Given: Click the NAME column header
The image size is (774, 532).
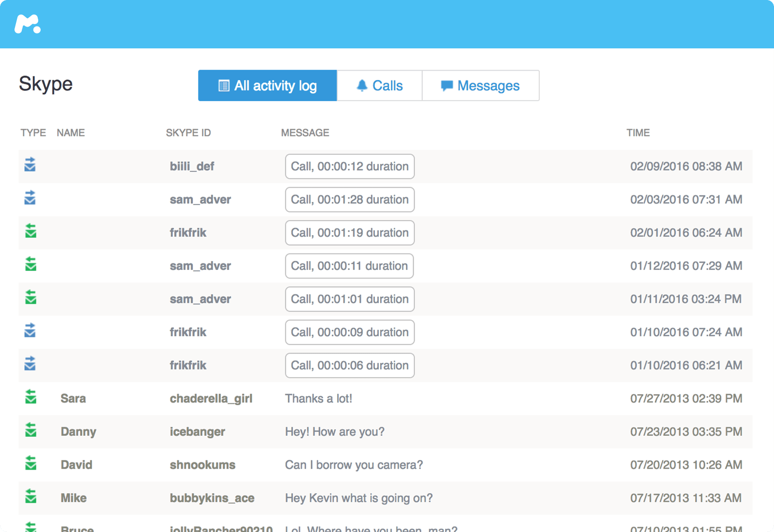Looking at the screenshot, I should tap(71, 133).
